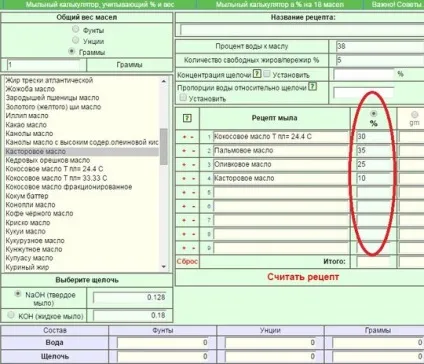Screen dimensions: 424x364
Task: Click plus icon in recipe row 8
Action: coord(184,234)
